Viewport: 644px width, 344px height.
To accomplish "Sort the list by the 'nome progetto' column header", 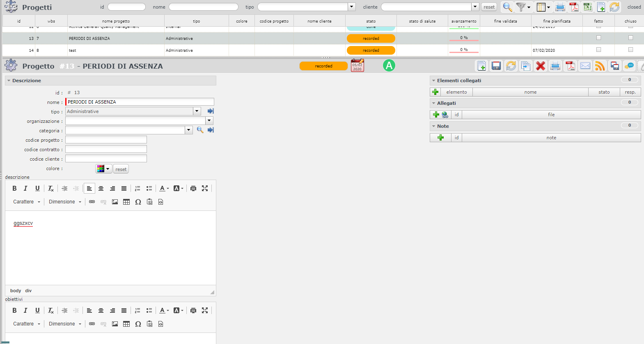I will [x=116, y=21].
